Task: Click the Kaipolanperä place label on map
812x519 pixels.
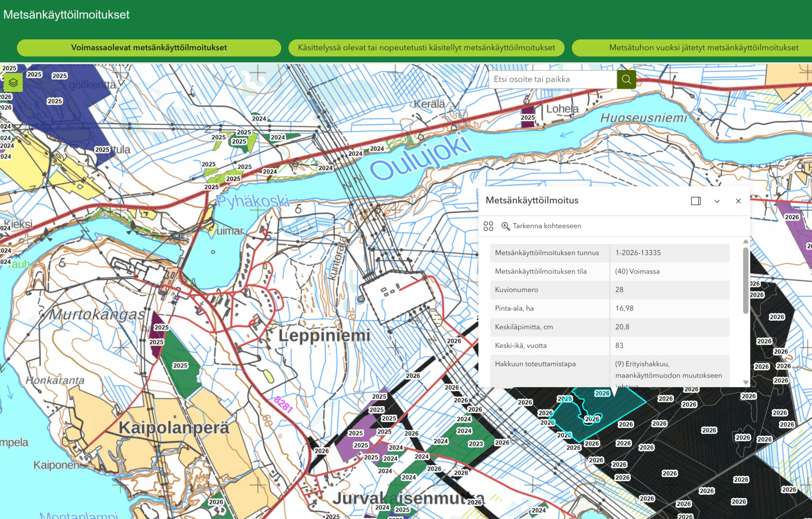Action: tap(174, 427)
